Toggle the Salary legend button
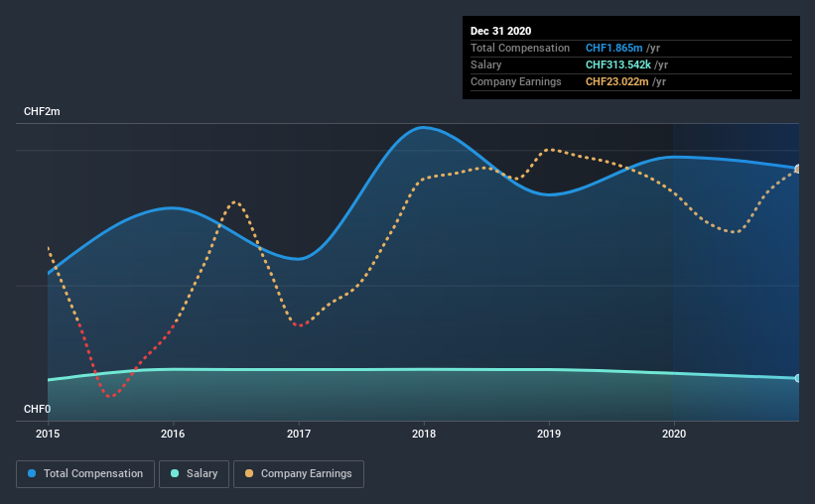 194,474
